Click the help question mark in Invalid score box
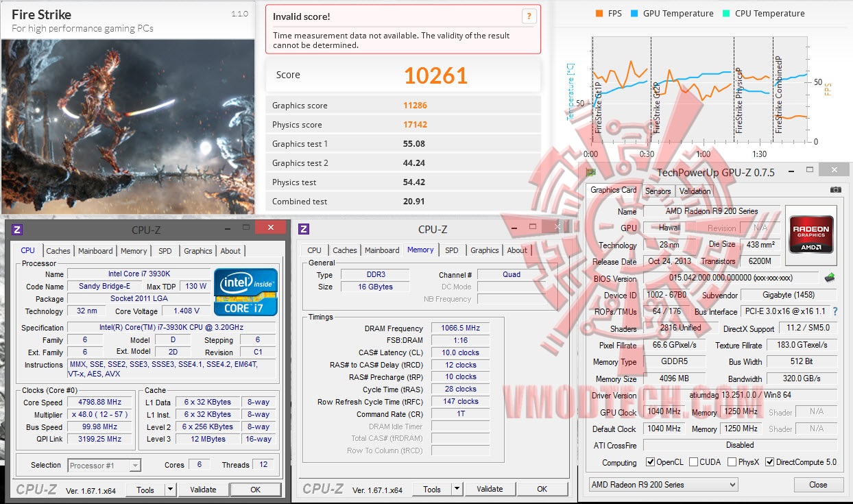The image size is (853, 504). [529, 16]
